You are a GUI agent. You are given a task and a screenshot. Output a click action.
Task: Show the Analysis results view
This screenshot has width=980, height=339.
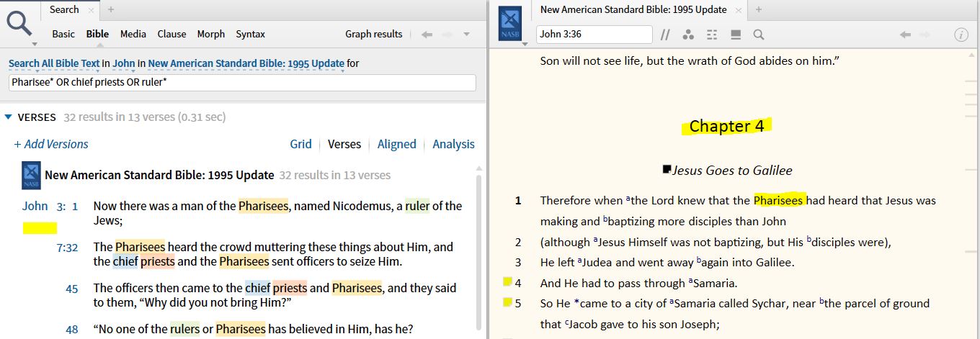click(453, 144)
